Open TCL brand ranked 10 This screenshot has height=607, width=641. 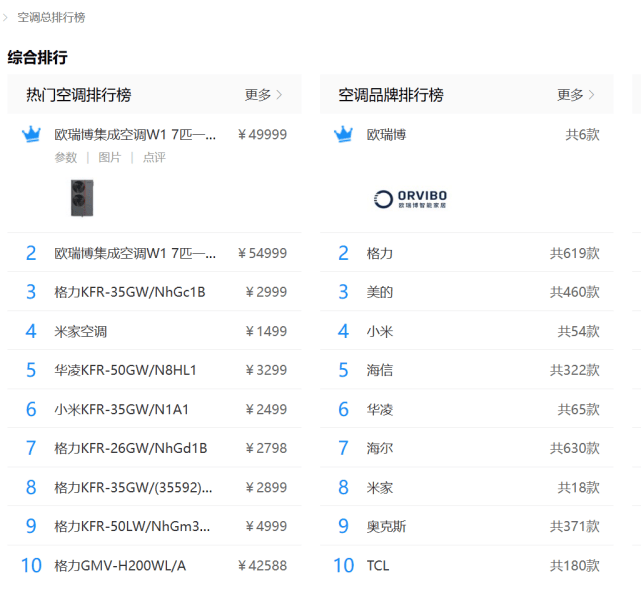pyautogui.click(x=378, y=566)
